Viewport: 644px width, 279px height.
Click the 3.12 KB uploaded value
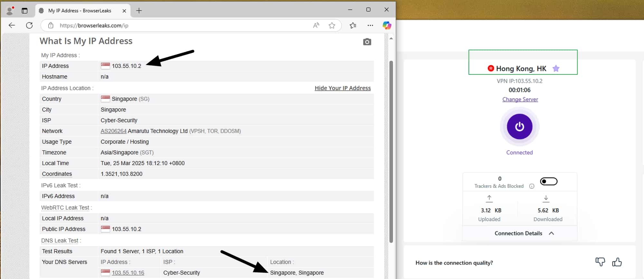pyautogui.click(x=491, y=210)
